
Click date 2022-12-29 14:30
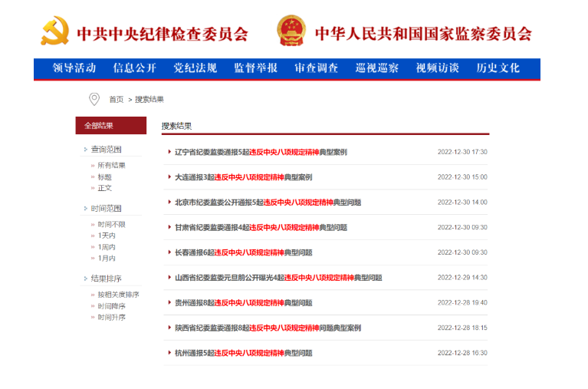pos(462,278)
